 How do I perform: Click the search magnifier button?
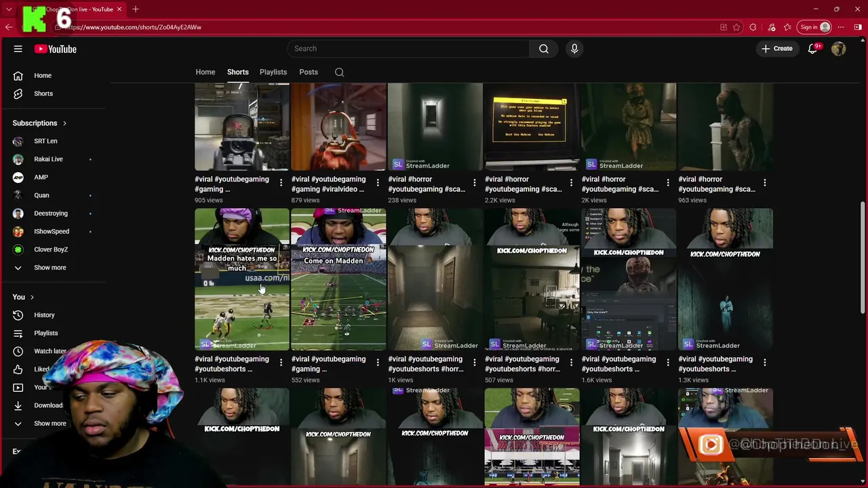(x=544, y=49)
